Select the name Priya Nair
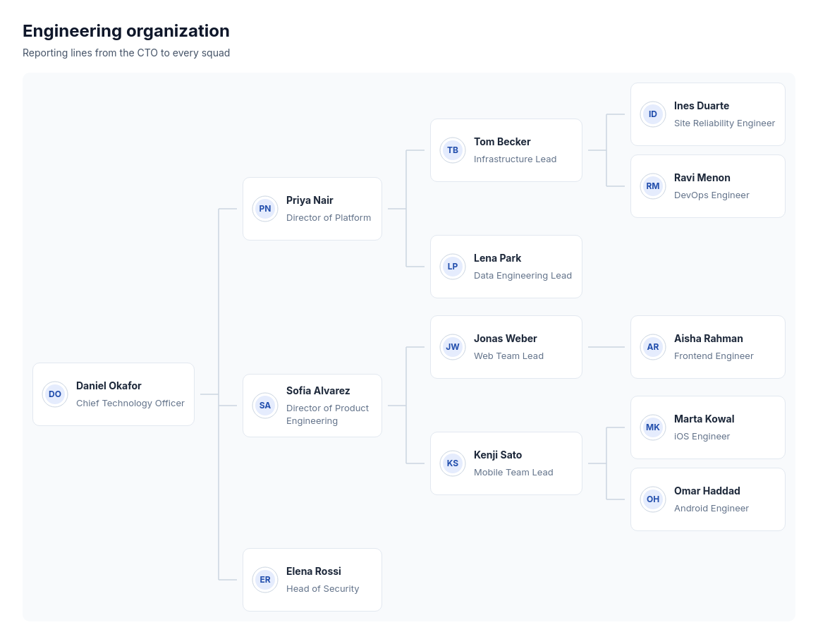 click(310, 200)
